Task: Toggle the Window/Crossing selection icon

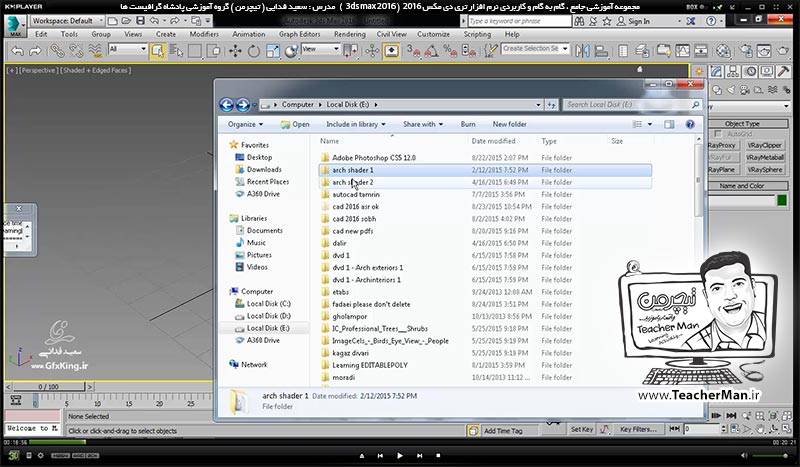Action: pyautogui.click(x=214, y=51)
